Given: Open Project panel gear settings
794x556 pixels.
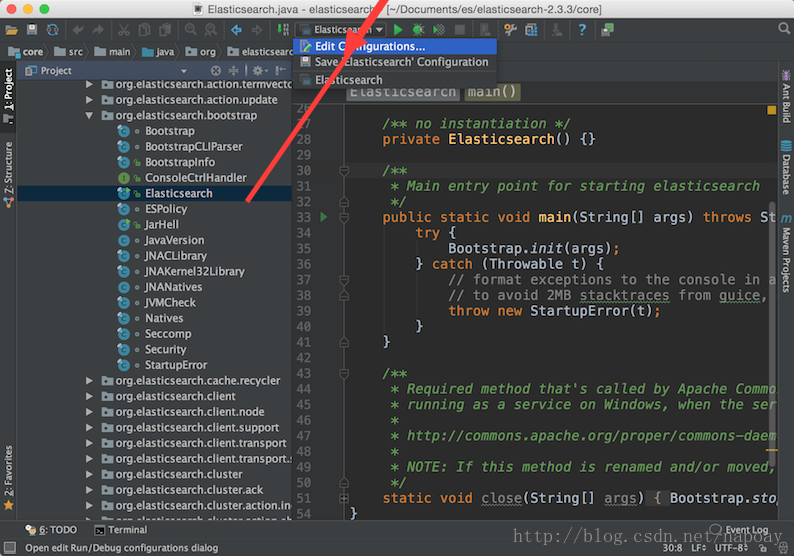Looking at the screenshot, I should pos(260,70).
